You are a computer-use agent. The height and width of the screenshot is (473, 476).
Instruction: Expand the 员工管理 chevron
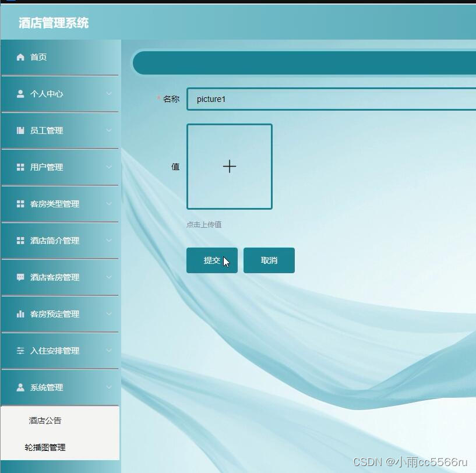tap(109, 130)
